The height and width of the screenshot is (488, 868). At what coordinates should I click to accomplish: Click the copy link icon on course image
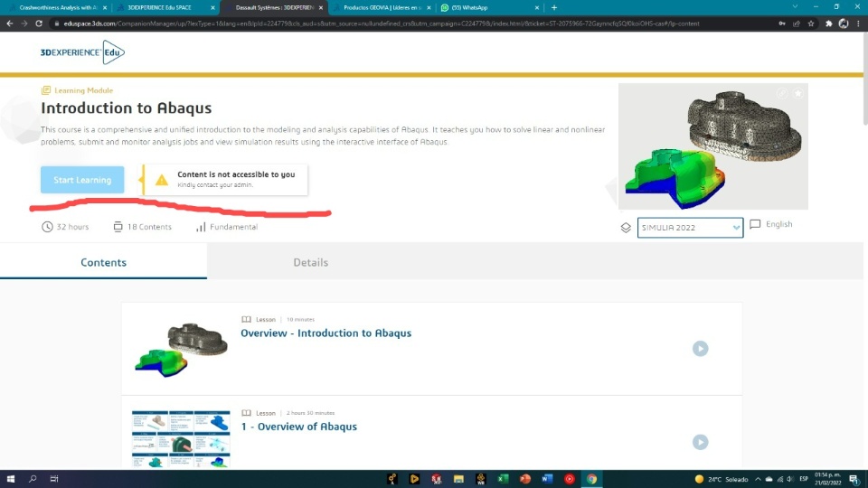(x=781, y=93)
